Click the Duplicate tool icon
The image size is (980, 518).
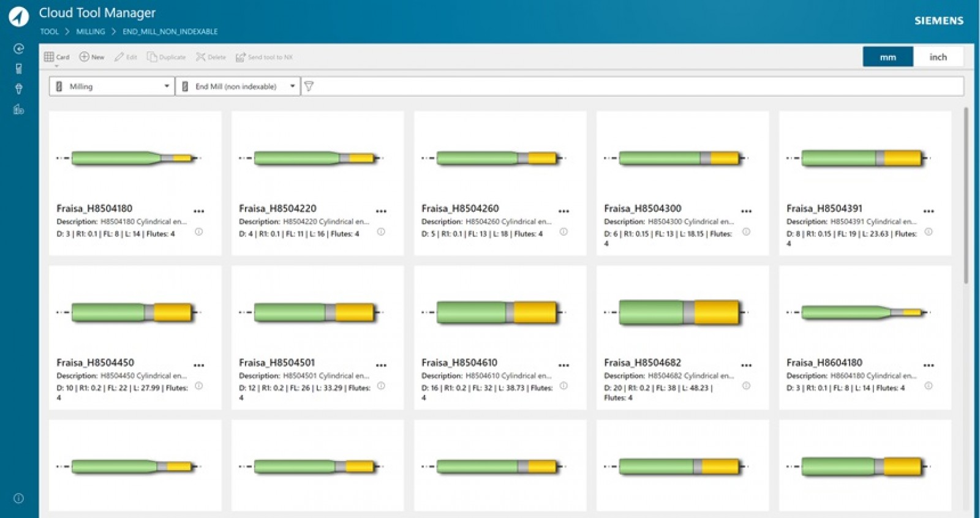coord(152,57)
